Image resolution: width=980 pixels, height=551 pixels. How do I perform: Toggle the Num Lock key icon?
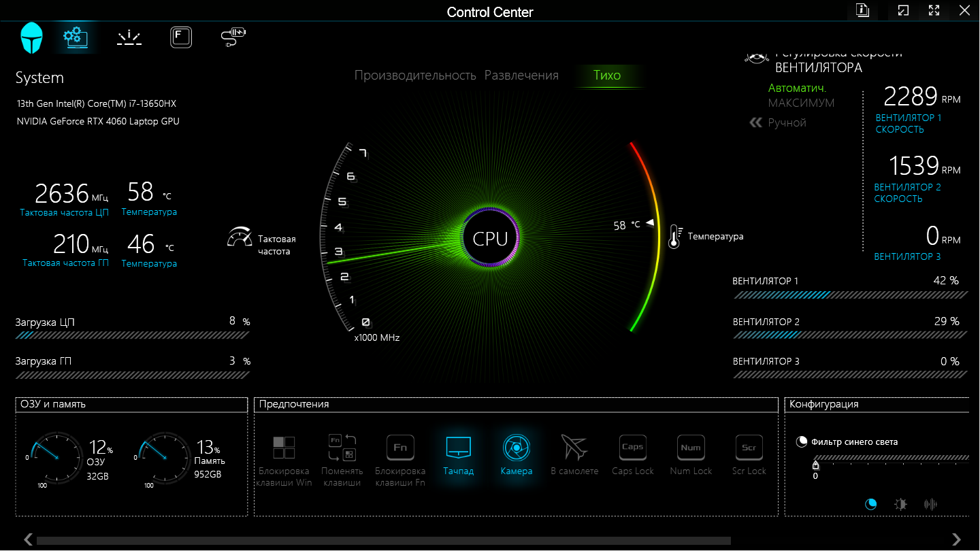click(x=691, y=448)
